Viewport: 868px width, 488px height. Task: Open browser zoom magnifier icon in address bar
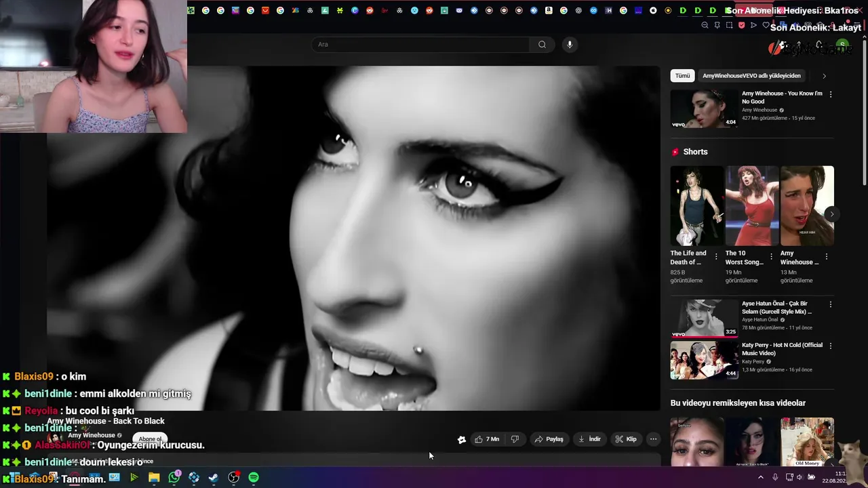point(705,25)
